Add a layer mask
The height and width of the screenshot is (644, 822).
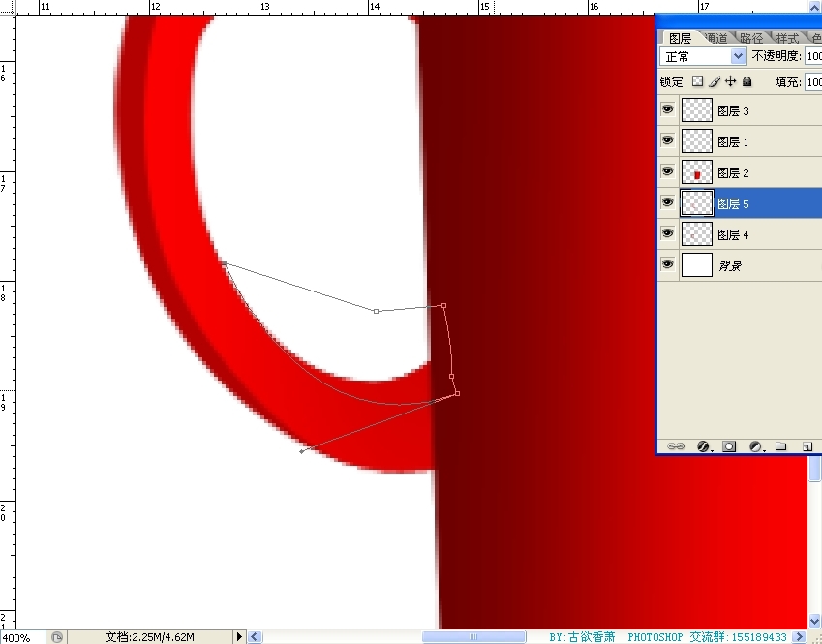pyautogui.click(x=729, y=446)
